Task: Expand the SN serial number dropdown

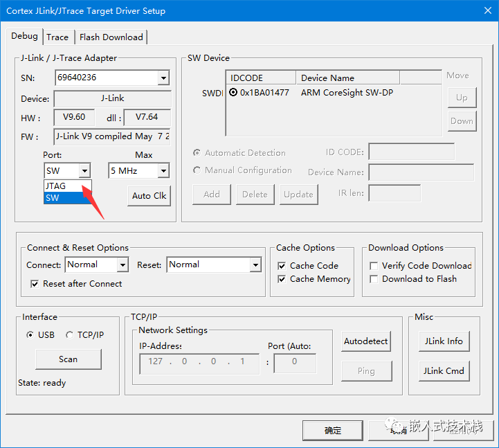Action: [x=163, y=78]
